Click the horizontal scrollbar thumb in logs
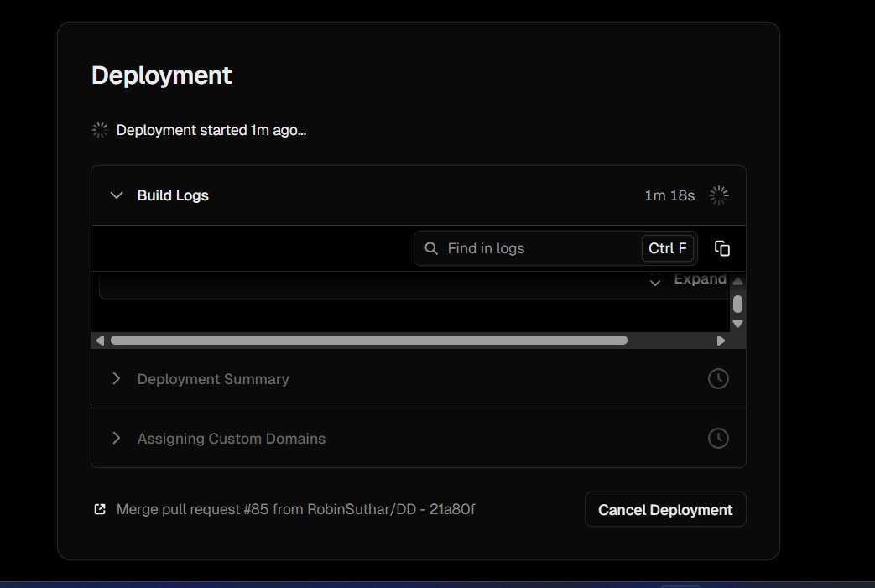The width and height of the screenshot is (875, 588). [x=369, y=341]
